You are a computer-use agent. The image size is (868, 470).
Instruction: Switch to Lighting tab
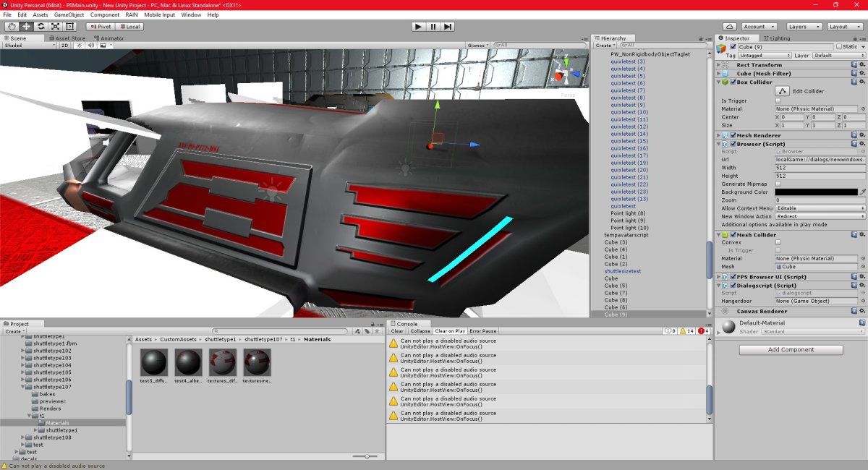click(777, 38)
